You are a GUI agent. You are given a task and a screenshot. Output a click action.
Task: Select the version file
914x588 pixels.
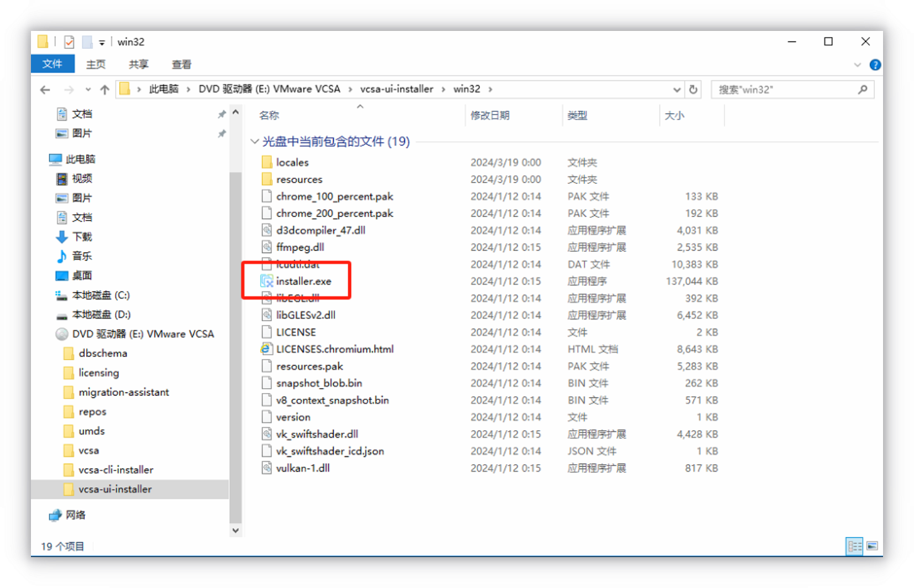(x=293, y=417)
